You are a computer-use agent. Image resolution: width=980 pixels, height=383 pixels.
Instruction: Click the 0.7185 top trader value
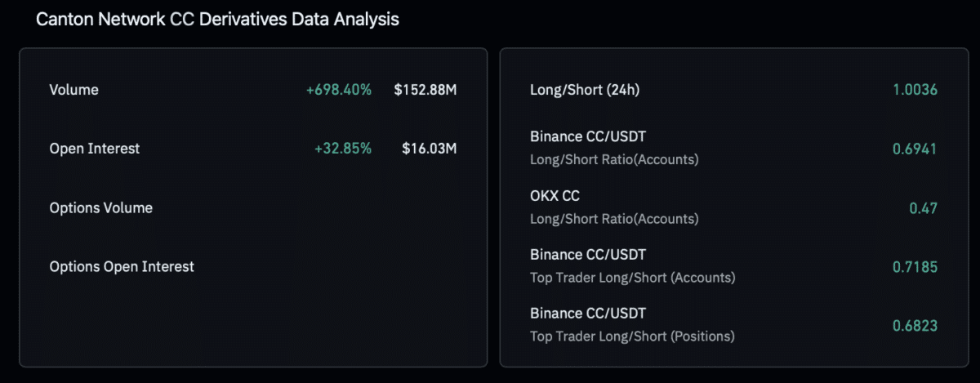coord(915,267)
